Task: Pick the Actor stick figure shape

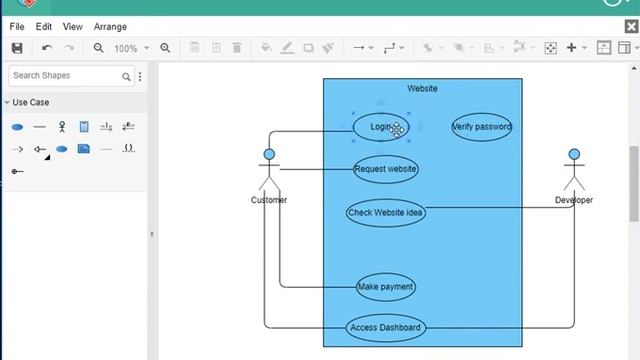Action: 62,127
